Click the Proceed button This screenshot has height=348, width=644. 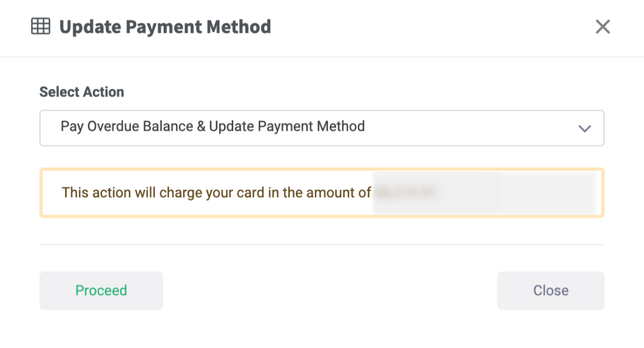point(101,291)
